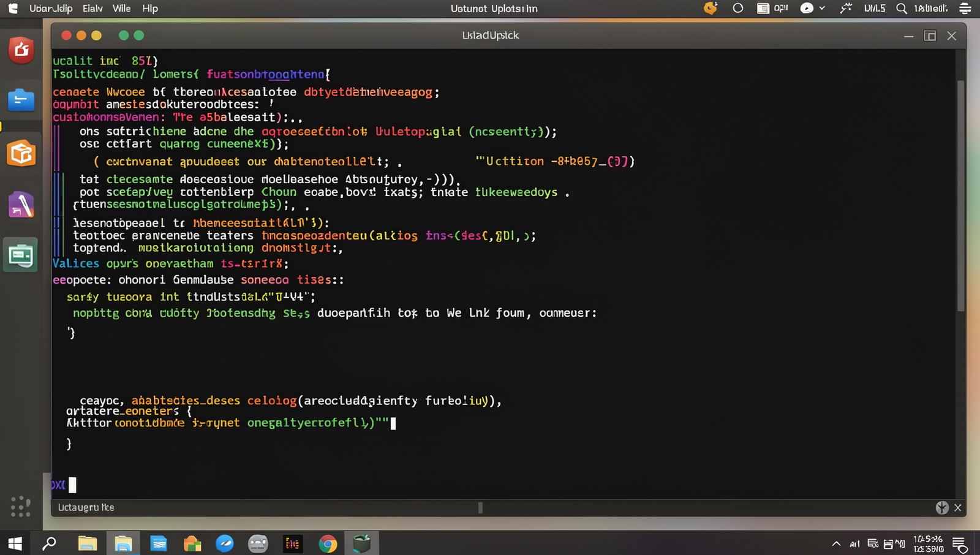Open the green window app in dock
This screenshot has height=555, width=980.
coord(21,255)
